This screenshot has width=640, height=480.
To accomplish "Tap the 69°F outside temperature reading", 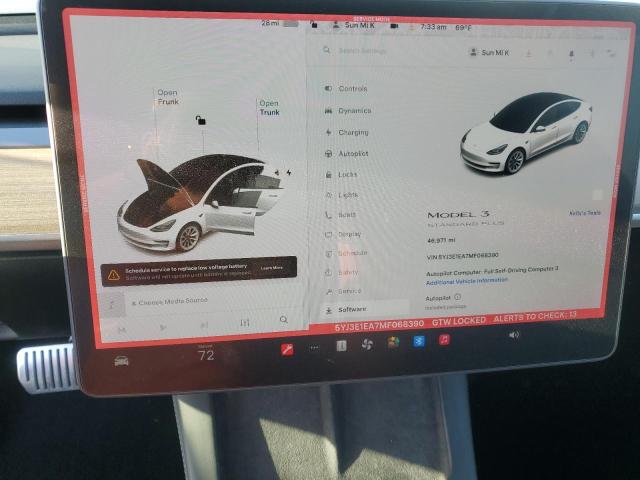I will coord(463,28).
